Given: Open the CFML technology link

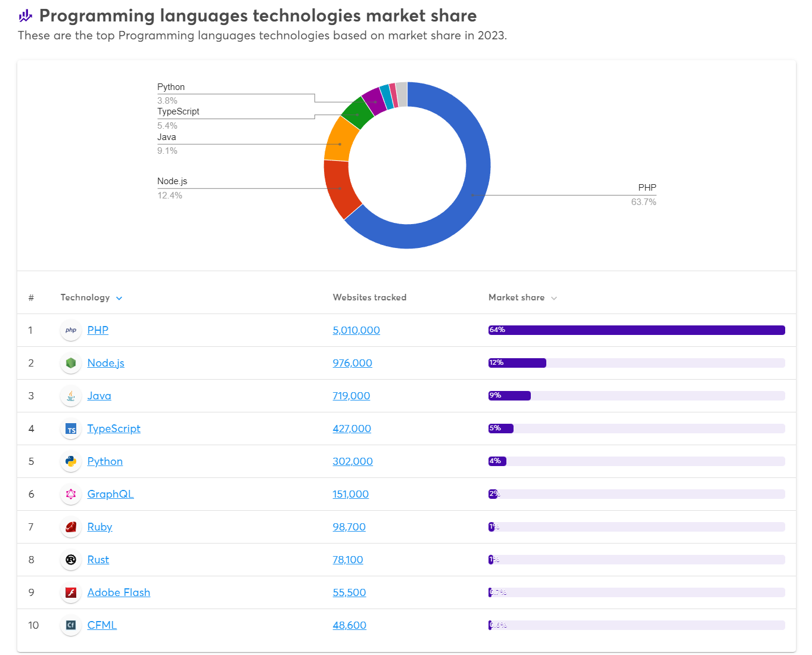Looking at the screenshot, I should click(x=102, y=625).
